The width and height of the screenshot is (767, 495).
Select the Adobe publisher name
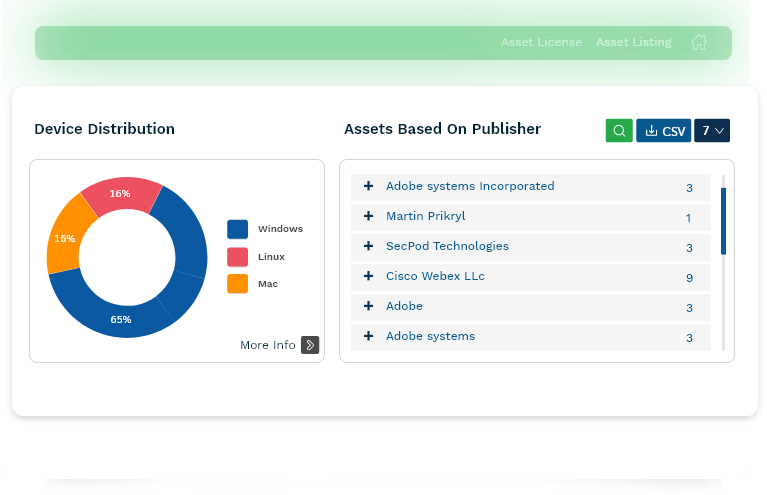point(404,306)
